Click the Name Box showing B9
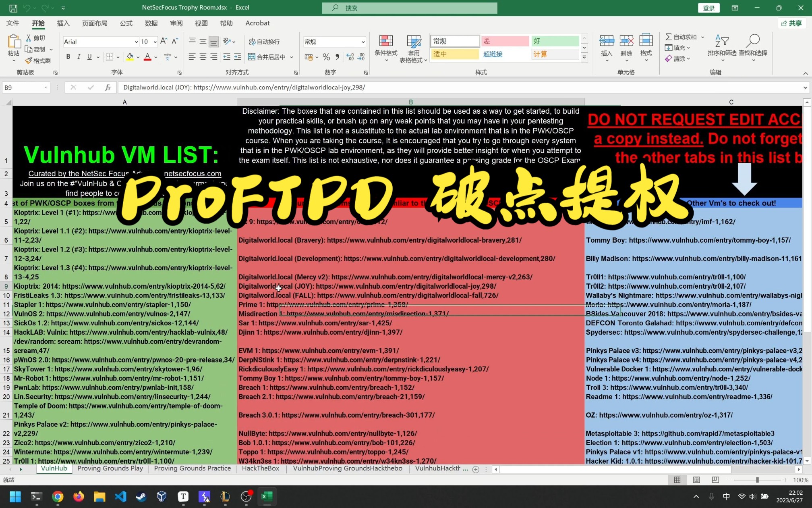 (26, 87)
